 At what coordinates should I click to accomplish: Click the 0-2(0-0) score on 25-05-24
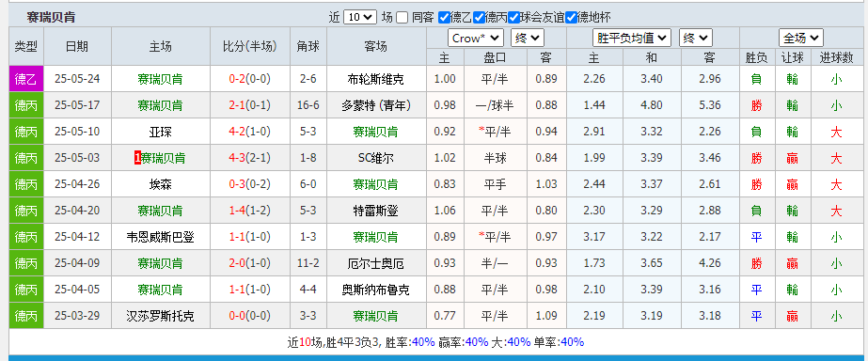pos(249,79)
